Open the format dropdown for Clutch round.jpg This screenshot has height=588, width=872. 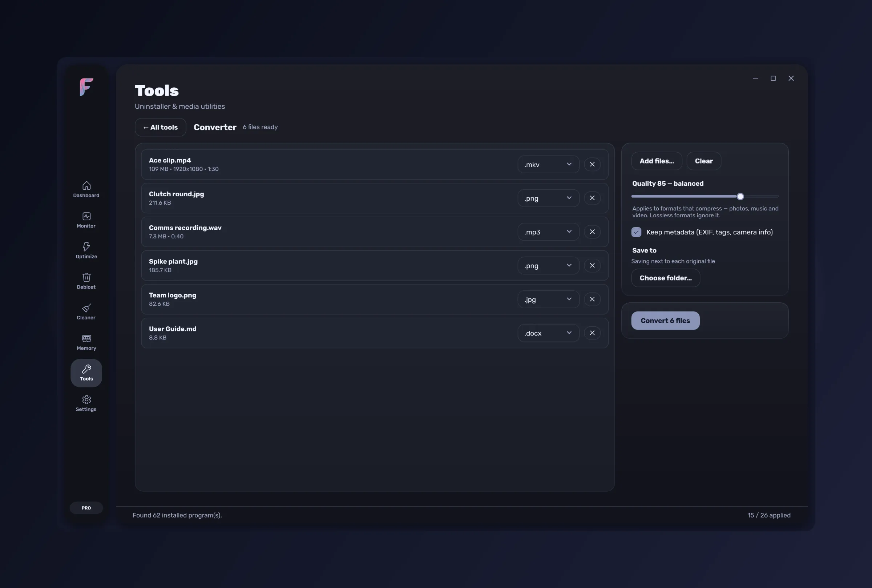click(x=548, y=198)
